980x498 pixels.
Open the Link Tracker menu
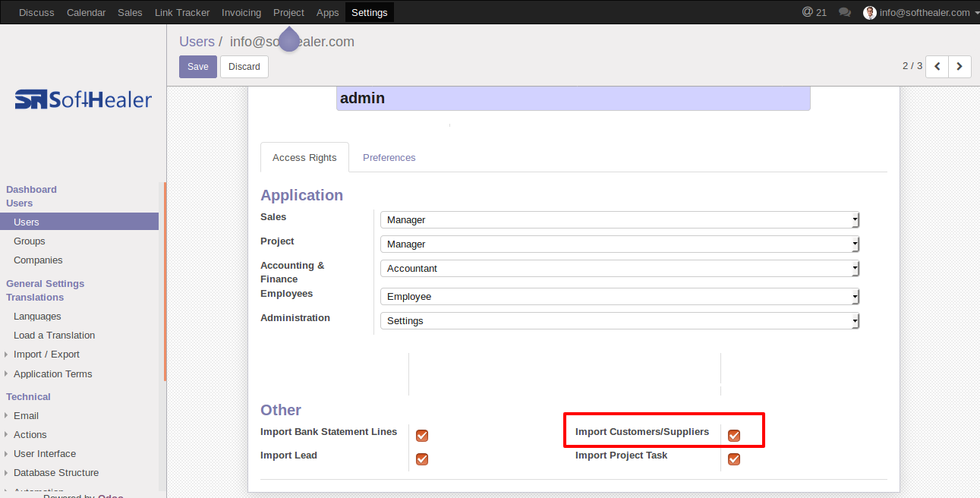(x=182, y=12)
